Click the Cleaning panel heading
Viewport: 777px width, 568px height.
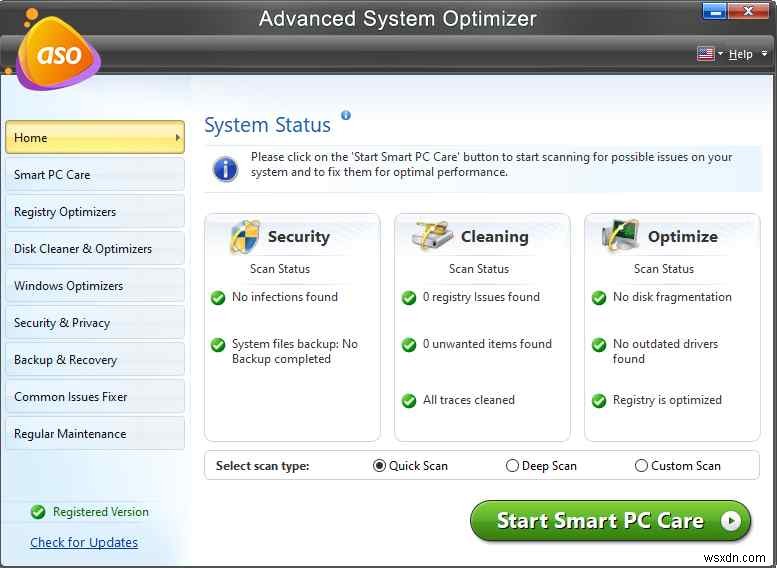click(494, 237)
